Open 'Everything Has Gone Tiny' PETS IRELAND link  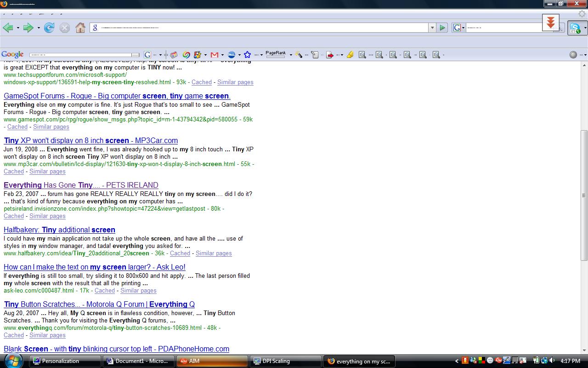(x=81, y=185)
